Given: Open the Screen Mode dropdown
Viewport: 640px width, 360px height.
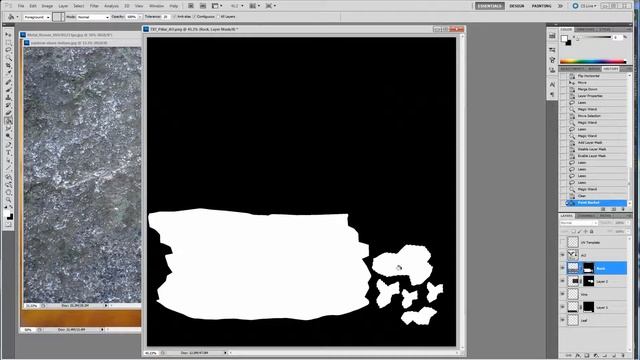Looking at the screenshot, I should click(271, 6).
